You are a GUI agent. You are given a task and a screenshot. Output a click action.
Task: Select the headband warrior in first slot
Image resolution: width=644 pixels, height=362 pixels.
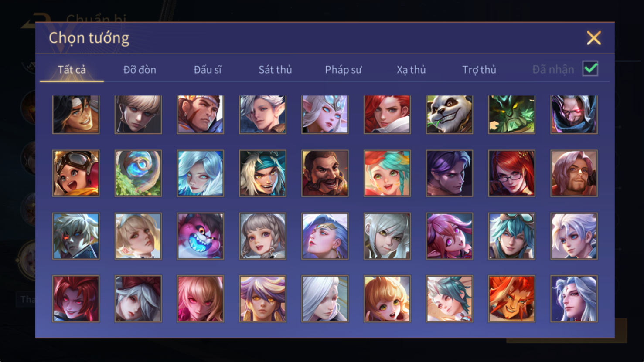[x=76, y=115]
